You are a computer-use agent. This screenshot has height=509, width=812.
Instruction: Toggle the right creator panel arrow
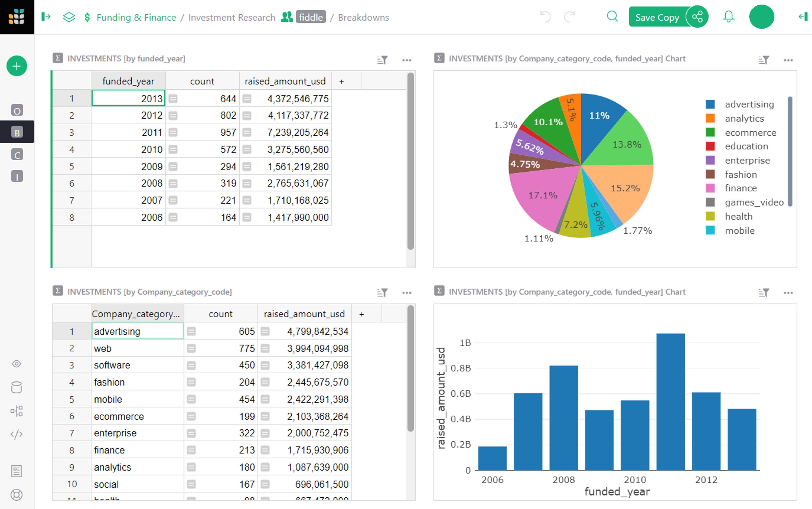click(803, 17)
